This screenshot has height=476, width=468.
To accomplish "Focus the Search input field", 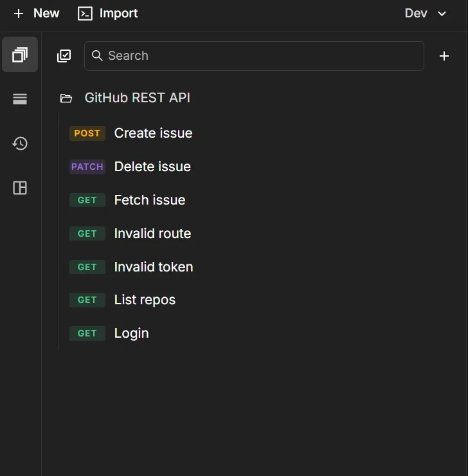I will (254, 56).
